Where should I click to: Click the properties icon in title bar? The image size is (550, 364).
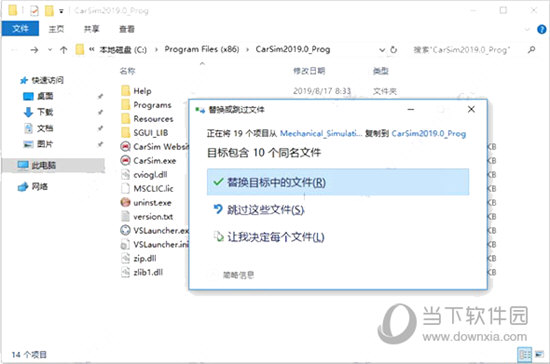(x=34, y=11)
